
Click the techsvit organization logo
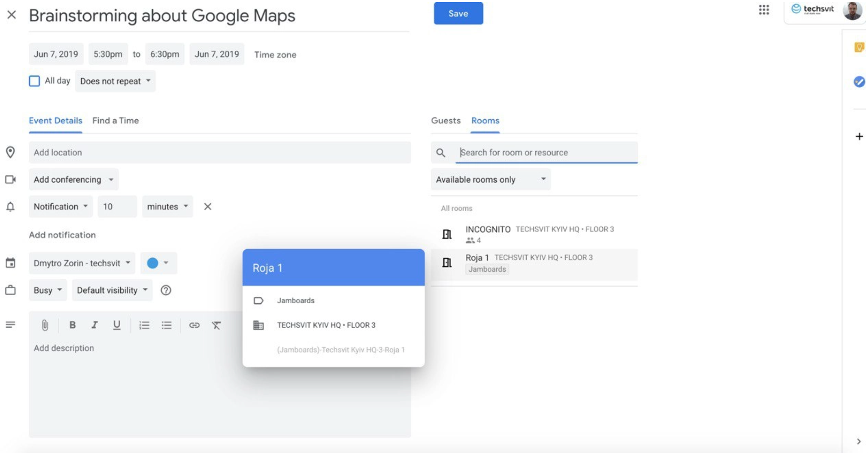pyautogui.click(x=812, y=9)
